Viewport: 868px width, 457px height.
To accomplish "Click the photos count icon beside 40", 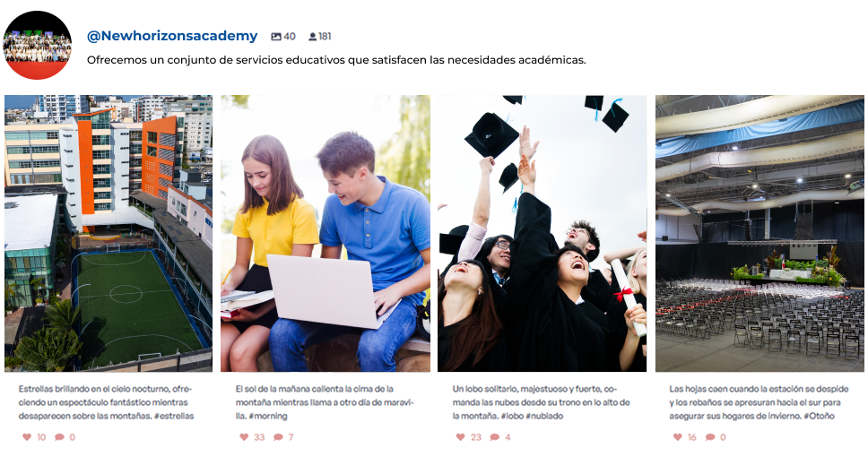I will (275, 37).
